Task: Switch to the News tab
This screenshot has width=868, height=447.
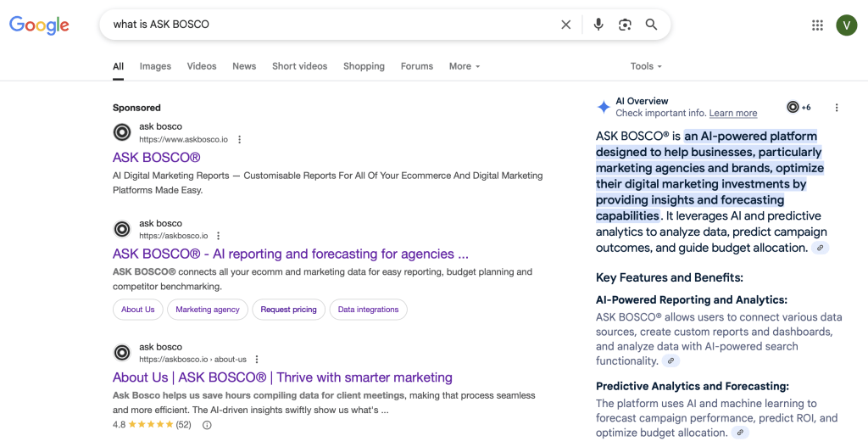Action: [244, 66]
